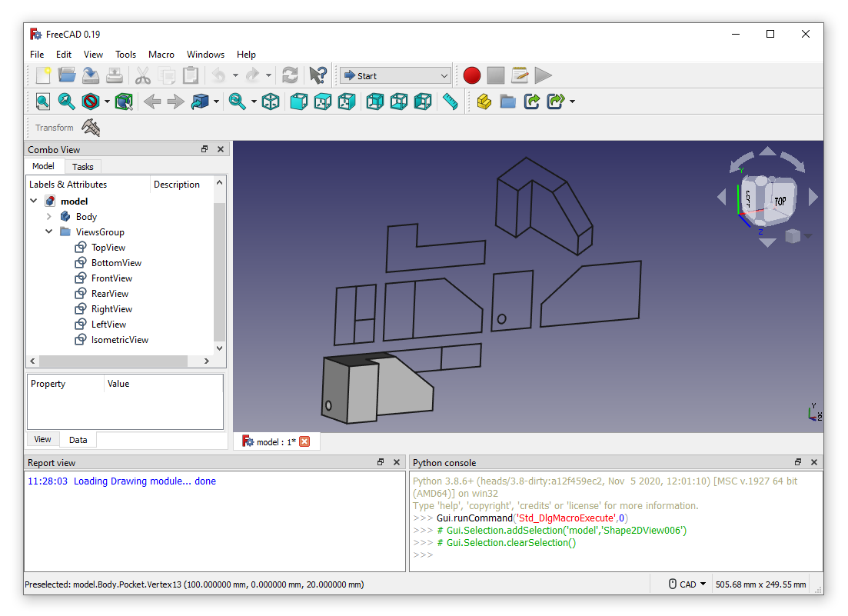Select the isometric view cube icon

pos(271,102)
